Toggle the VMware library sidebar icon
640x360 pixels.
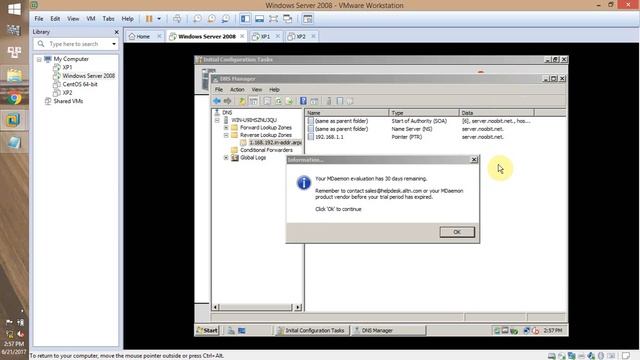click(x=245, y=19)
